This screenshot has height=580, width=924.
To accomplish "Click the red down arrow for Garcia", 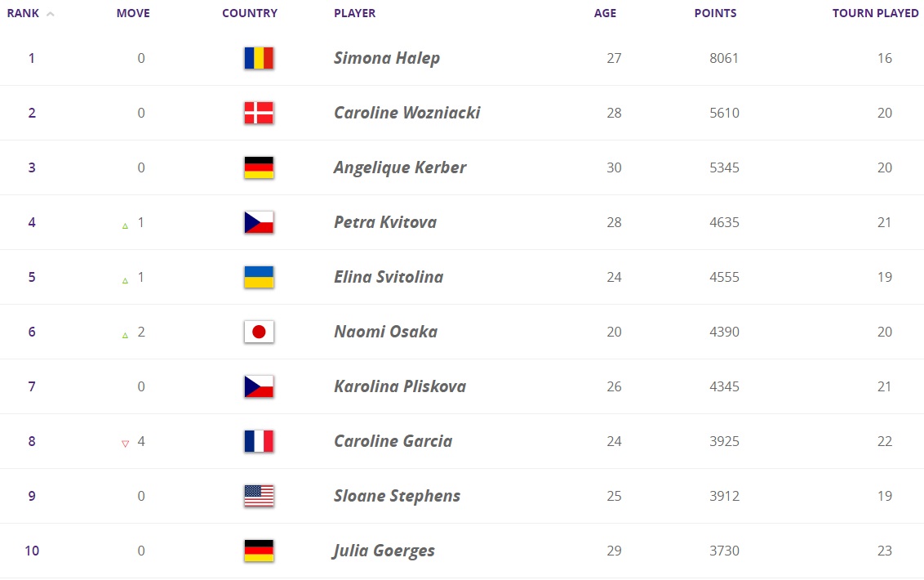I will coord(125,443).
